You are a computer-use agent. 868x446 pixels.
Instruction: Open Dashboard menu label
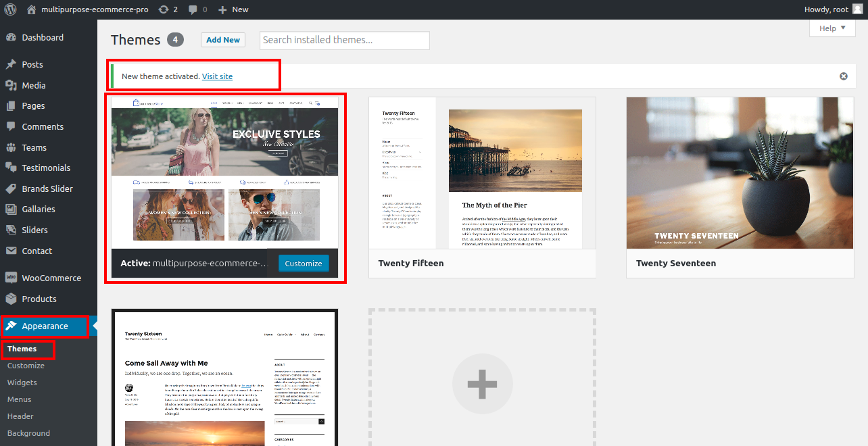43,37
